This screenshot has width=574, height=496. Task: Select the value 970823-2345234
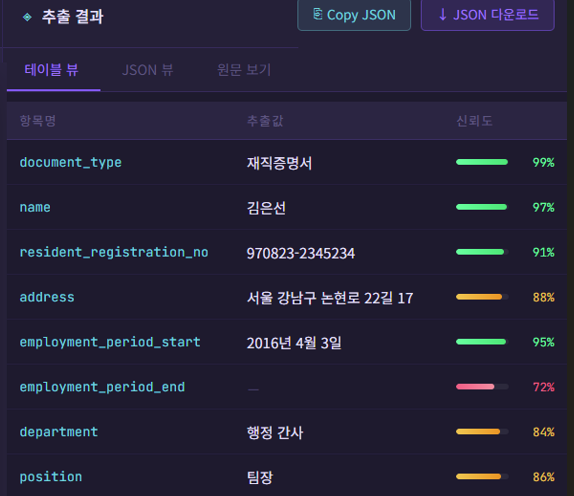(301, 253)
